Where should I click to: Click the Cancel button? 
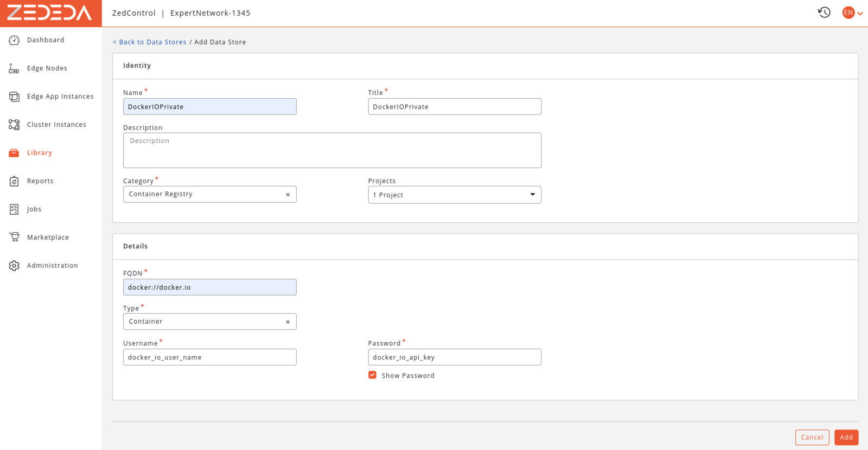click(812, 438)
